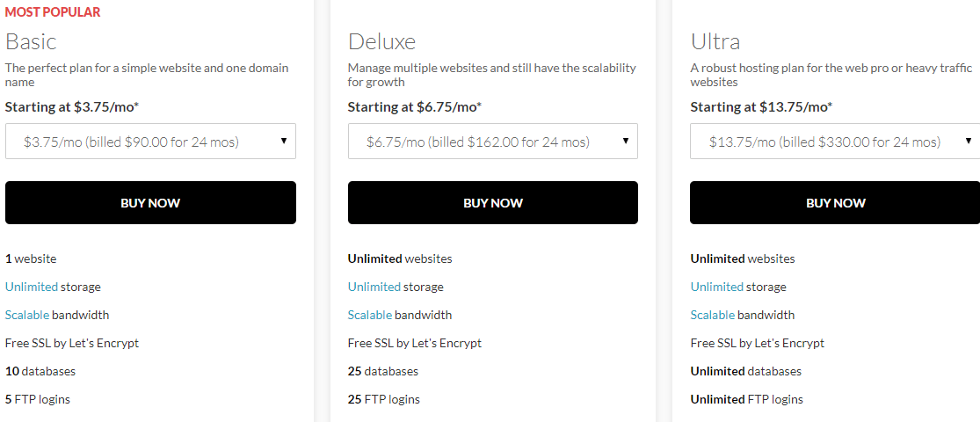
Task: Click the MOST POPULAR label
Action: pyautogui.click(x=53, y=12)
